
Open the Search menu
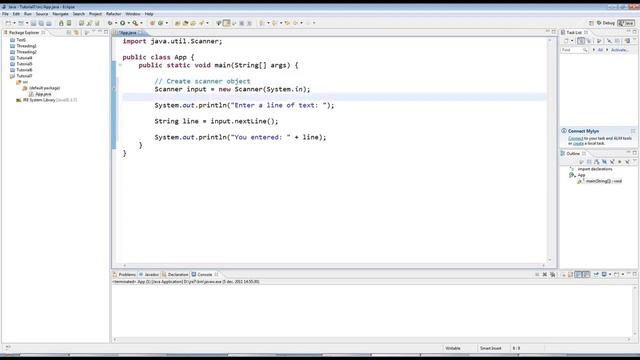pyautogui.click(x=78, y=14)
